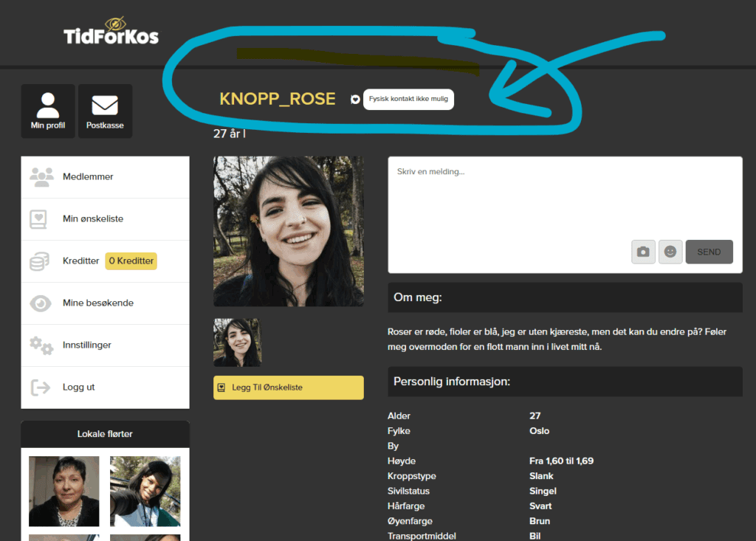Click the Kreditter coins icon

(40, 261)
